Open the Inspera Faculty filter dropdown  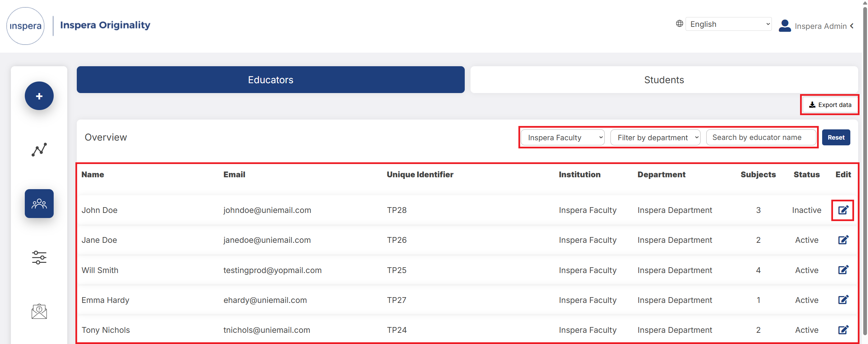[x=563, y=138]
